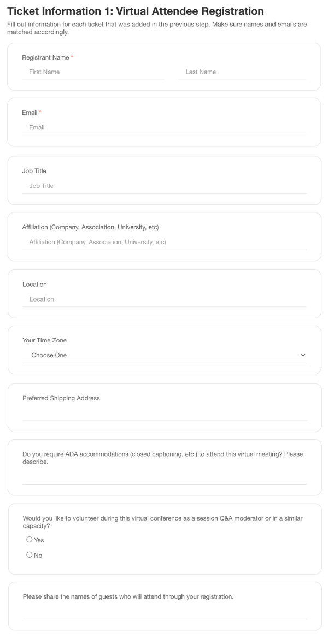Click the guest names input field
This screenshot has height=644, width=328.
coord(164,612)
